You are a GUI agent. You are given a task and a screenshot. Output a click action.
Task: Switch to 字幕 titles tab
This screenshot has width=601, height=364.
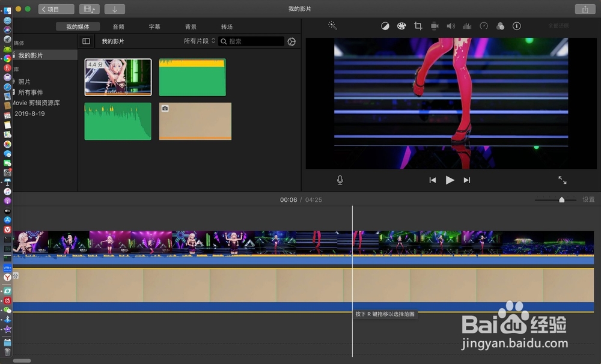pos(154,26)
